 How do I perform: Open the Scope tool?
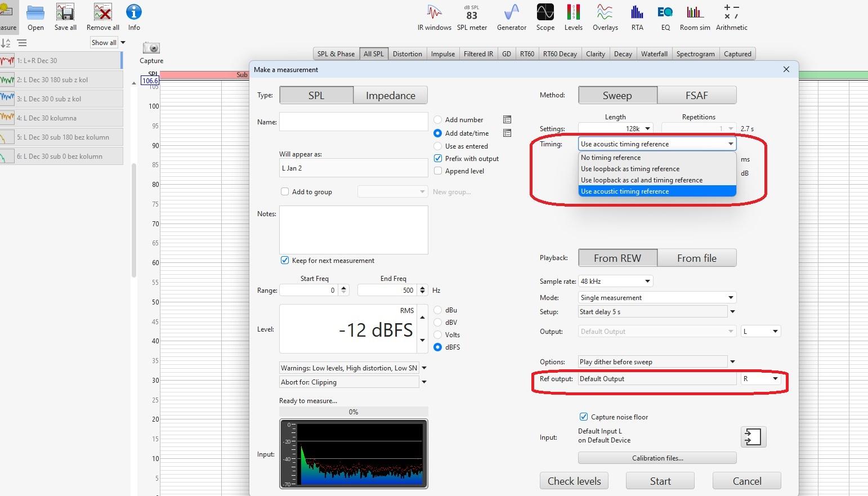[545, 17]
